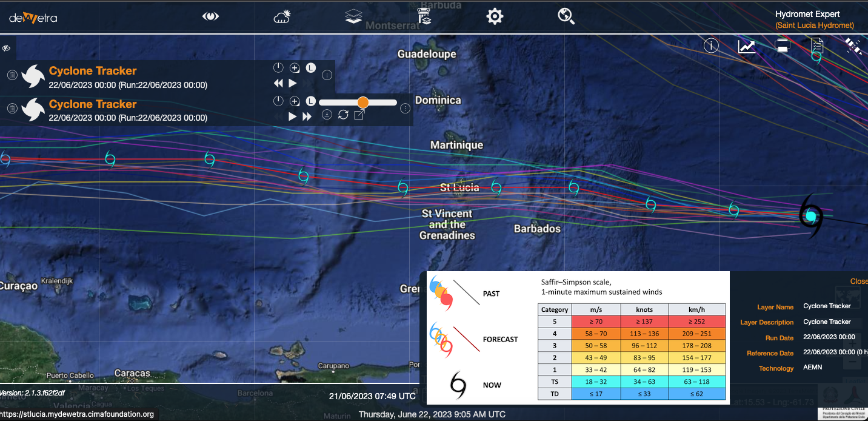
Task: Open second Cyclone Tracker layer in external window
Action: (359, 115)
